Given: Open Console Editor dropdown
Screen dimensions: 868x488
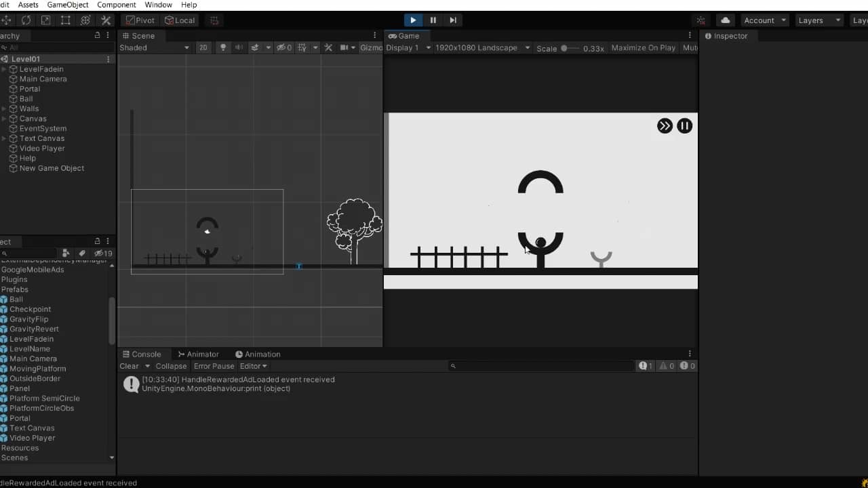Looking at the screenshot, I should (x=254, y=366).
